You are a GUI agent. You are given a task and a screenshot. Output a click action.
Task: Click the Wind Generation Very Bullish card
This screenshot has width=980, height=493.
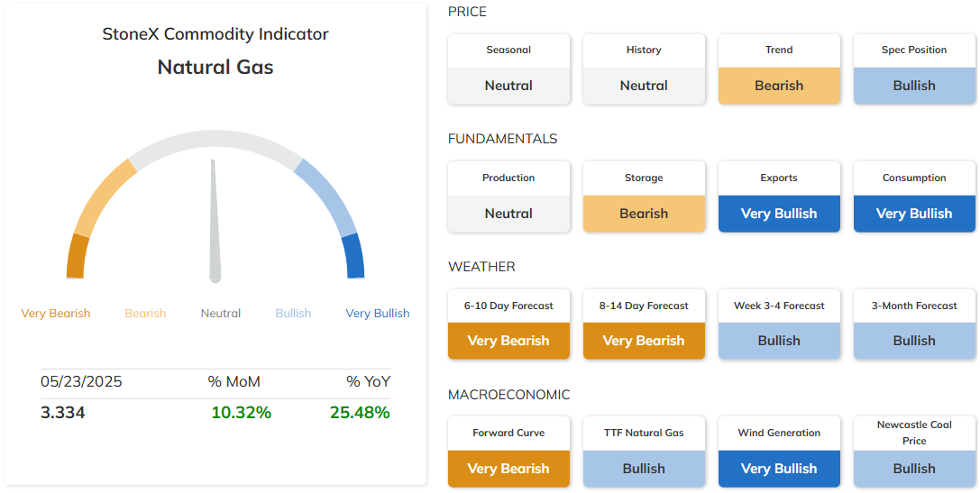point(779,452)
